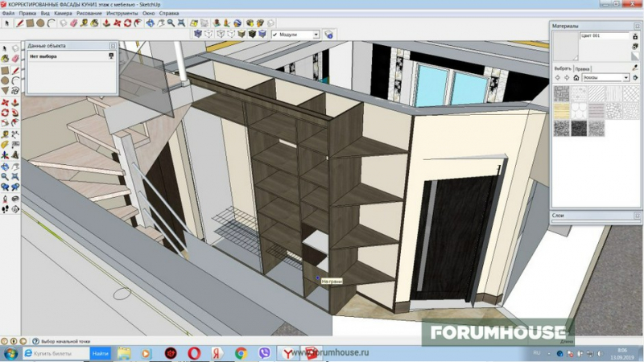
Task: Select the yellow brick material swatch
Action: coord(560,109)
